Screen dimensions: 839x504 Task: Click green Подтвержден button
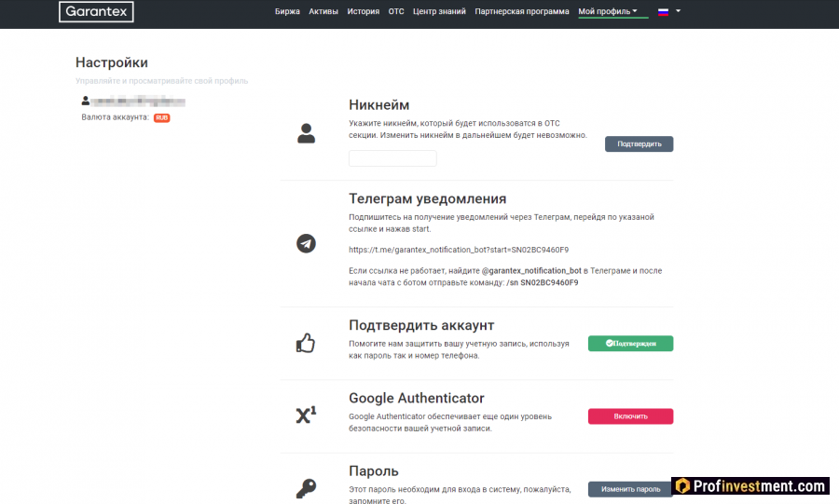coord(630,344)
